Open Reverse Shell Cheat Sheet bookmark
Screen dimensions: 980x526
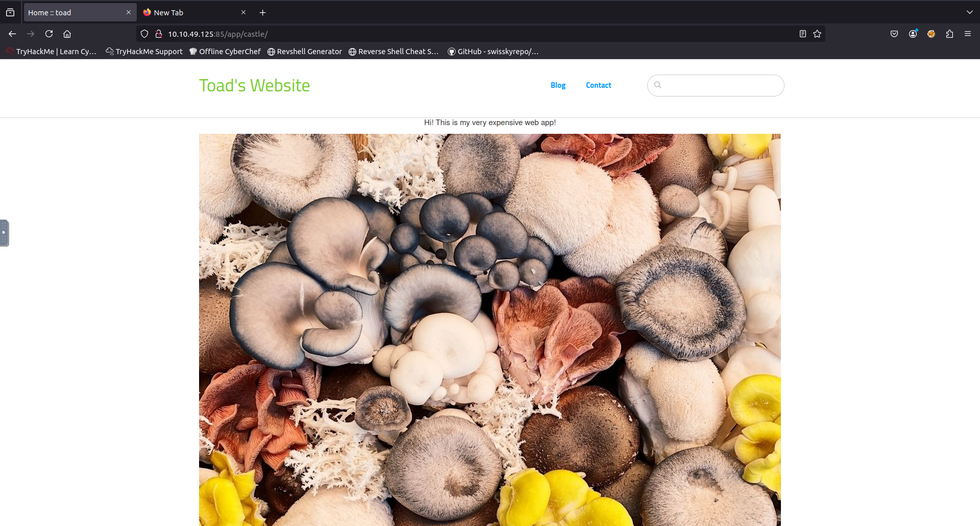(394, 52)
